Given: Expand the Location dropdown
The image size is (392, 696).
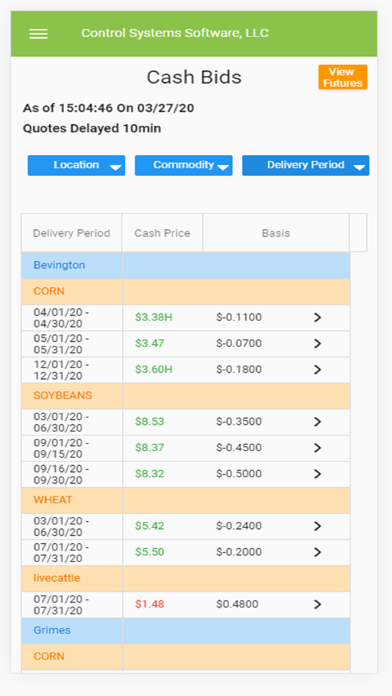Looking at the screenshot, I should (76, 165).
